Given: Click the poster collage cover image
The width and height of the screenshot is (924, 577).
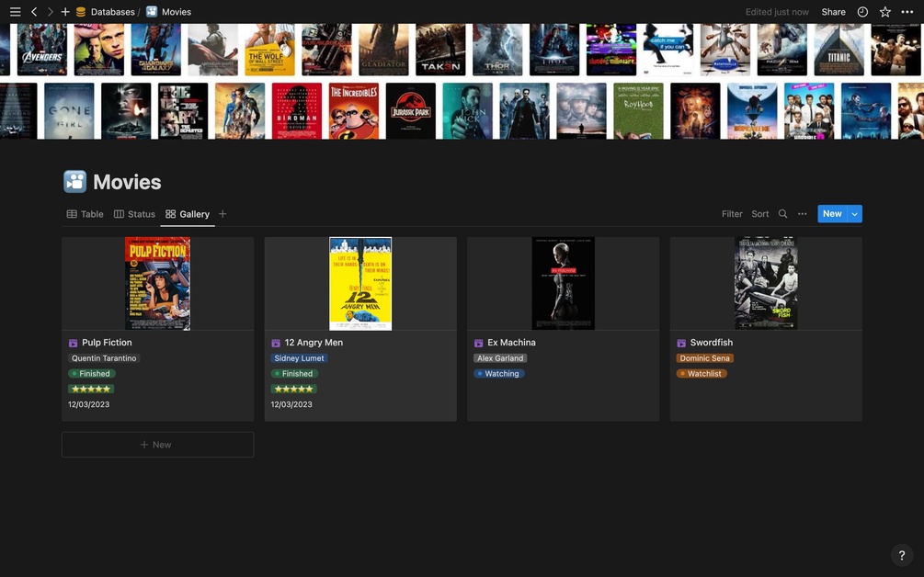Looking at the screenshot, I should pos(462,81).
